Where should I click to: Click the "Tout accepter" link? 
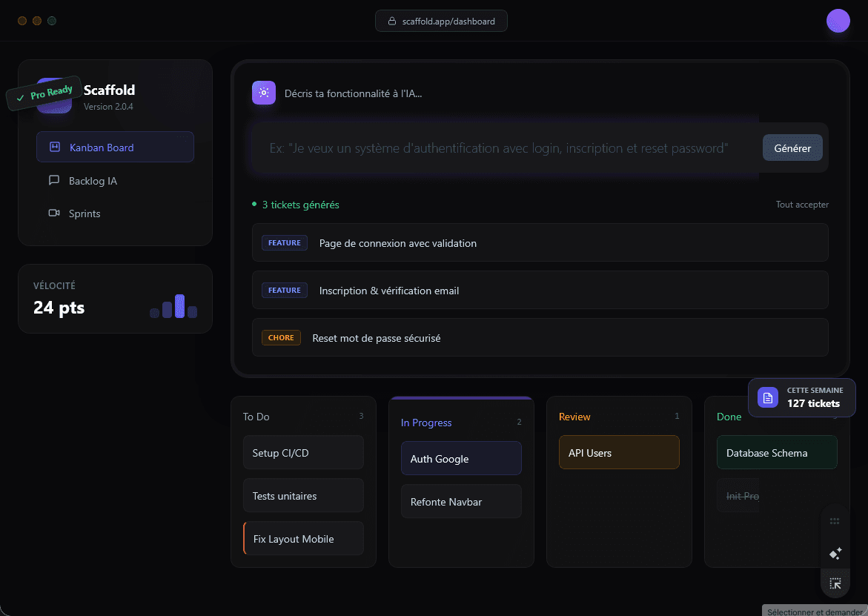[x=802, y=204]
